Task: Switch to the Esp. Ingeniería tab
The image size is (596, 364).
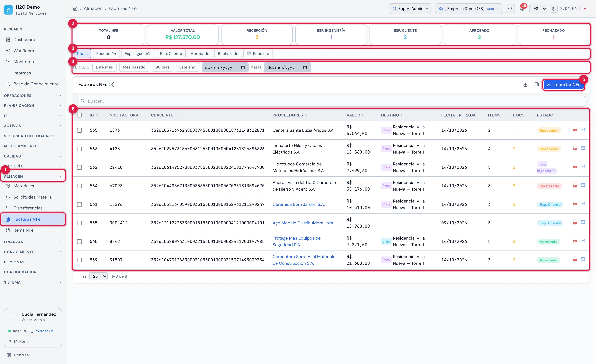Action: pyautogui.click(x=138, y=54)
